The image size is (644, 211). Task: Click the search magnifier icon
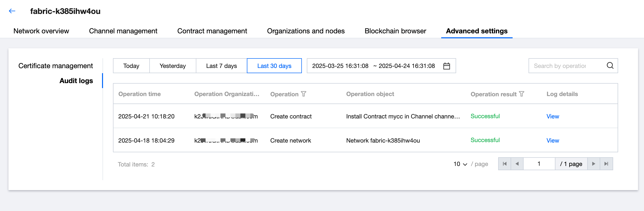click(610, 66)
